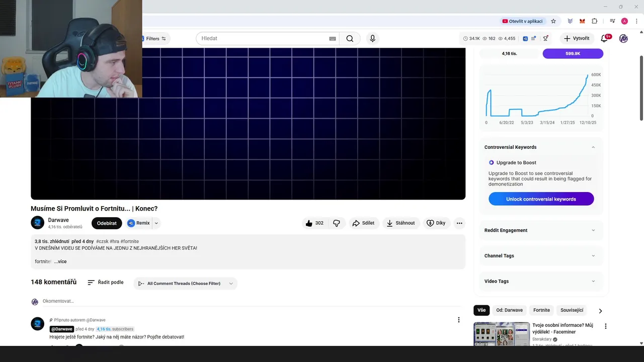
Task: Open options for Sterakdary recommended video
Action: [x=606, y=326]
